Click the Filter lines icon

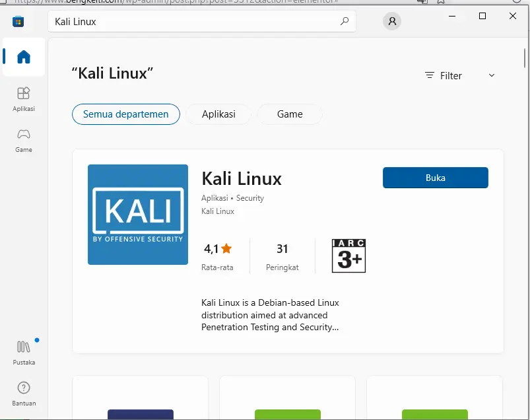point(429,75)
